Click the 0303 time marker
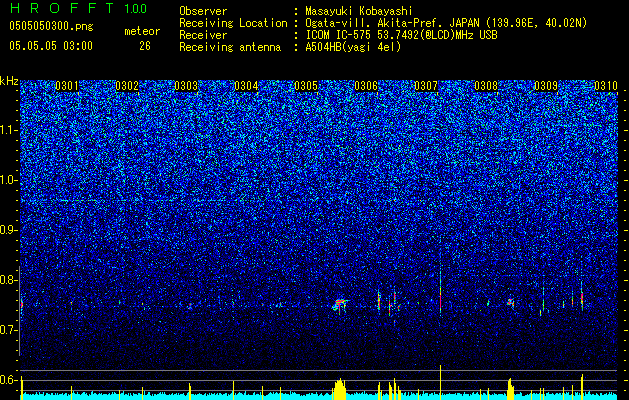The height and width of the screenshot is (400, 629). click(187, 86)
